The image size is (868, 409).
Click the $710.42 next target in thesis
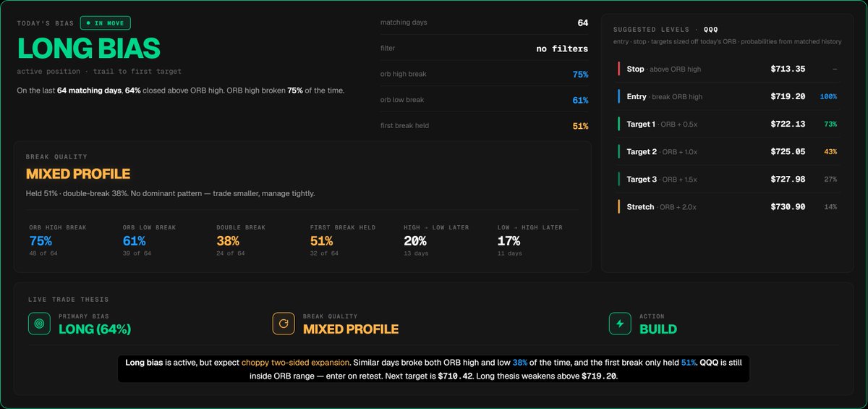(x=457, y=376)
